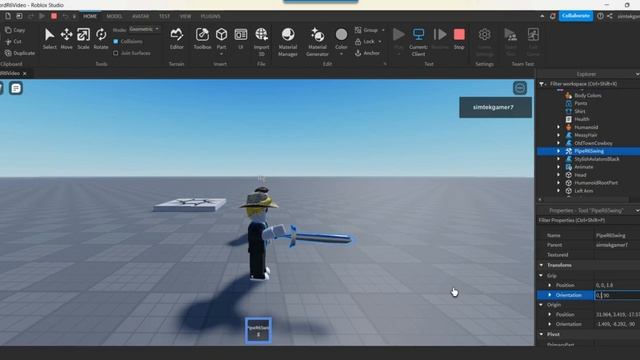Screen dimensions: 640x360
Task: Toggle the Collisions checkbox
Action: [x=116, y=42]
